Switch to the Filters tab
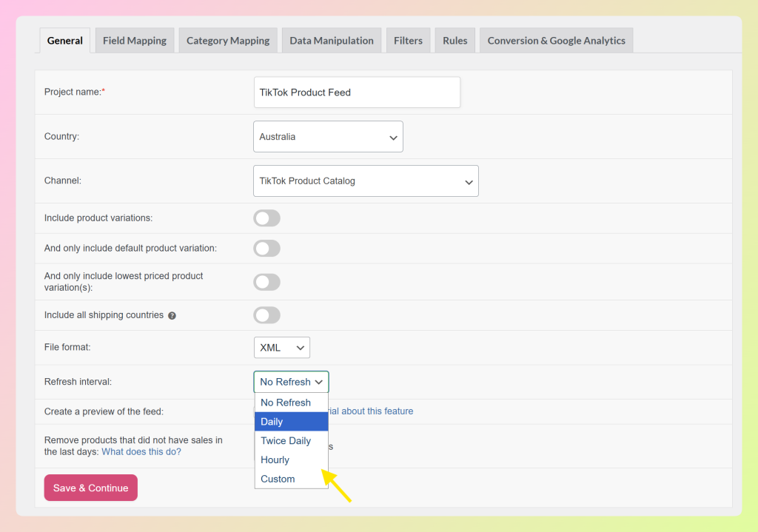This screenshot has width=758, height=532. pos(408,40)
